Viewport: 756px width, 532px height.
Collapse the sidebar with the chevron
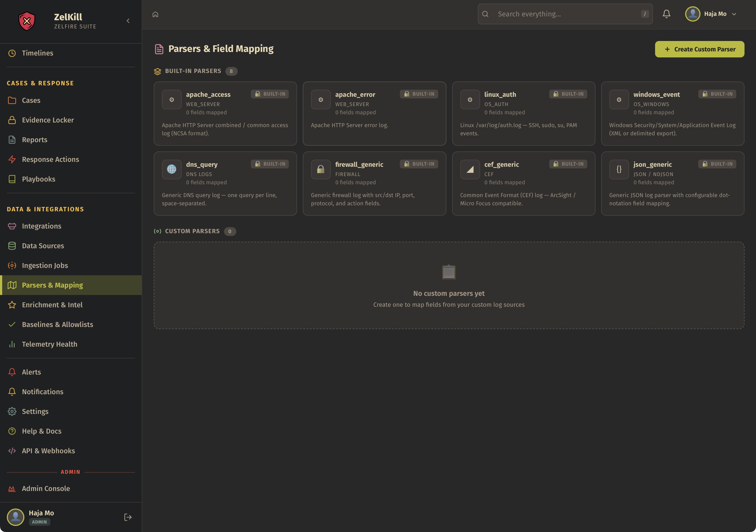(128, 21)
